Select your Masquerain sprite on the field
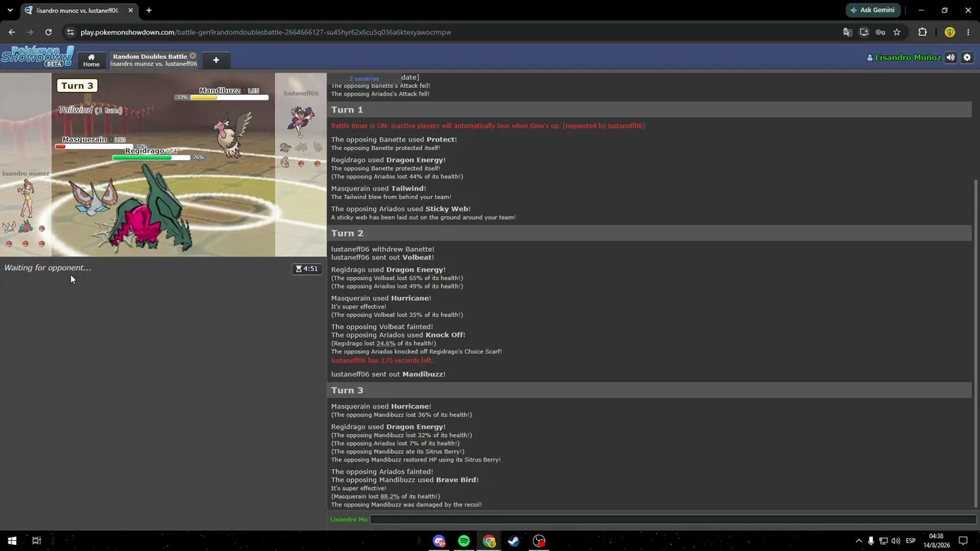 tap(93, 196)
